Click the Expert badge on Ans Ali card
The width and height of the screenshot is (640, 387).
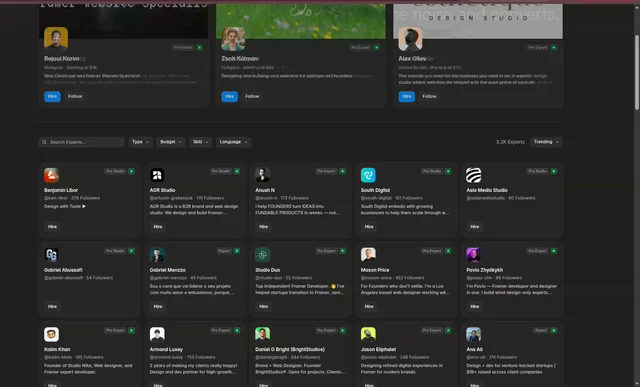(x=541, y=330)
